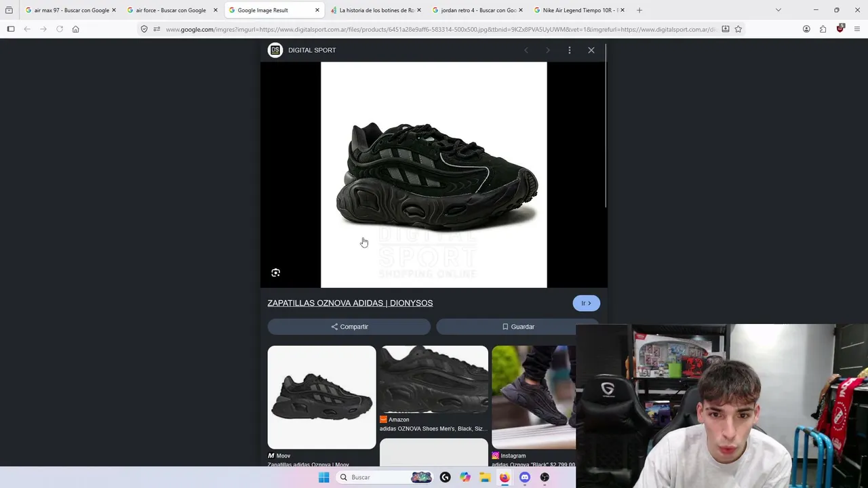Bookmark this page with the star icon

coord(738,29)
